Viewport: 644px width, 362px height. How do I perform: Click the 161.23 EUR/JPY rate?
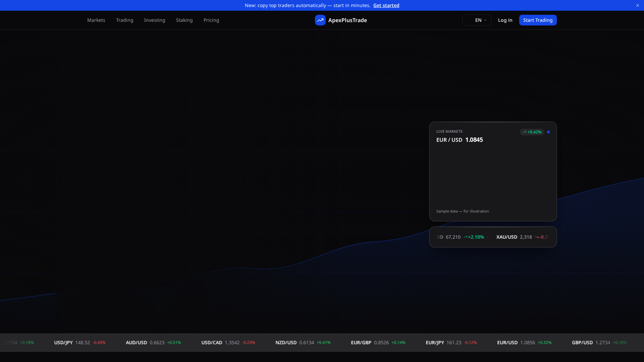[454, 343]
